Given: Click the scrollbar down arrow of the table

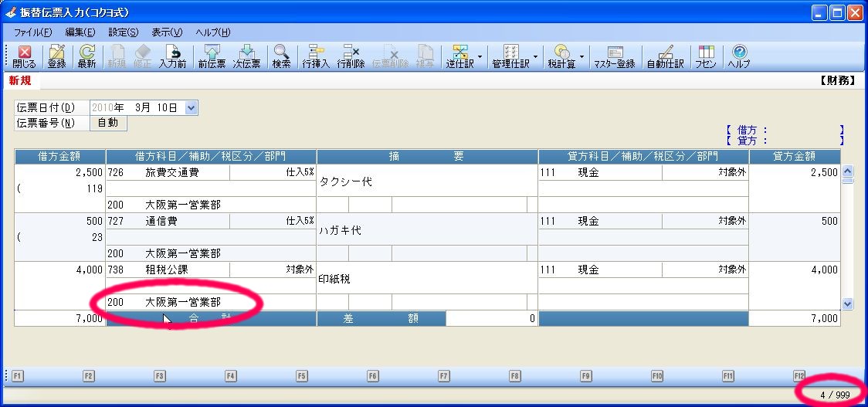Looking at the screenshot, I should [847, 304].
